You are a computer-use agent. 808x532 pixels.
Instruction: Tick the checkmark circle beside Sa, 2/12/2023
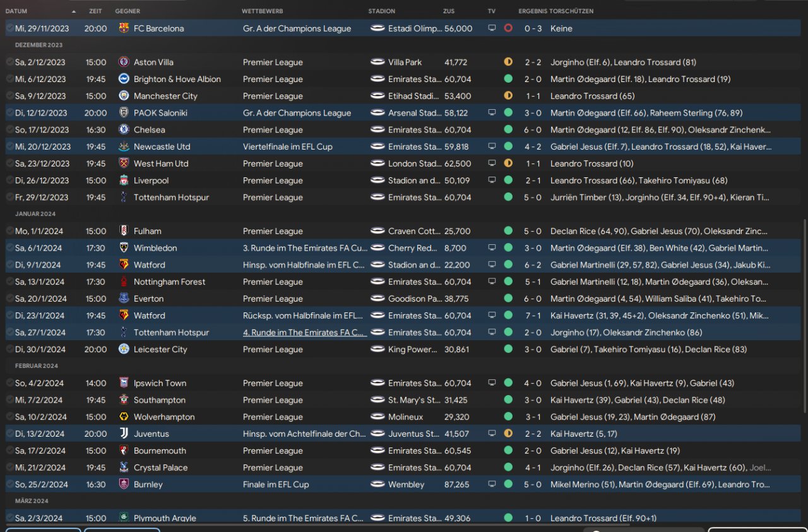9,62
